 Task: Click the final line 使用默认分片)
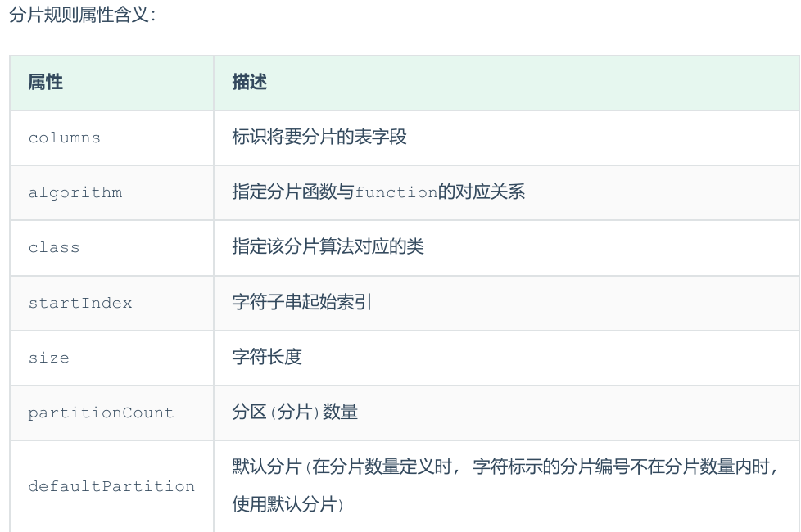coord(288,504)
